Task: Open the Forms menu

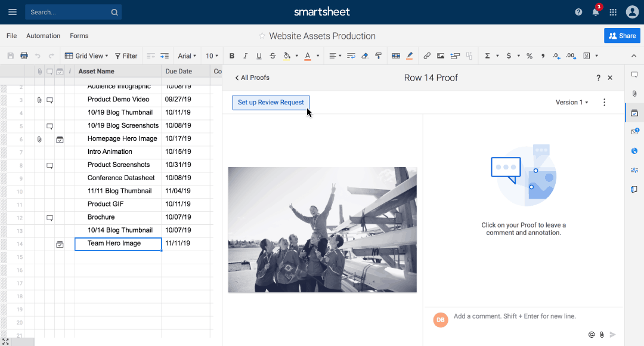Action: (x=79, y=36)
